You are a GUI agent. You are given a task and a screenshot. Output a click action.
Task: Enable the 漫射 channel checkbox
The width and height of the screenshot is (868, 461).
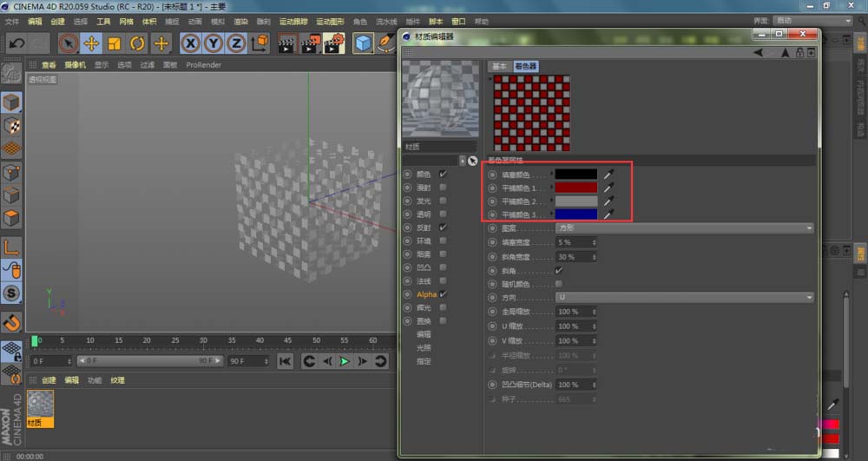(443, 188)
